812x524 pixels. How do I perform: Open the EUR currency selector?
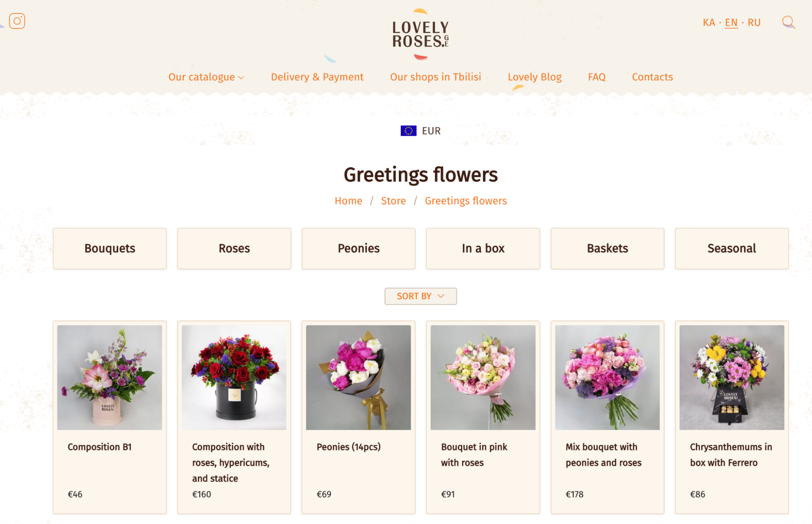click(431, 131)
